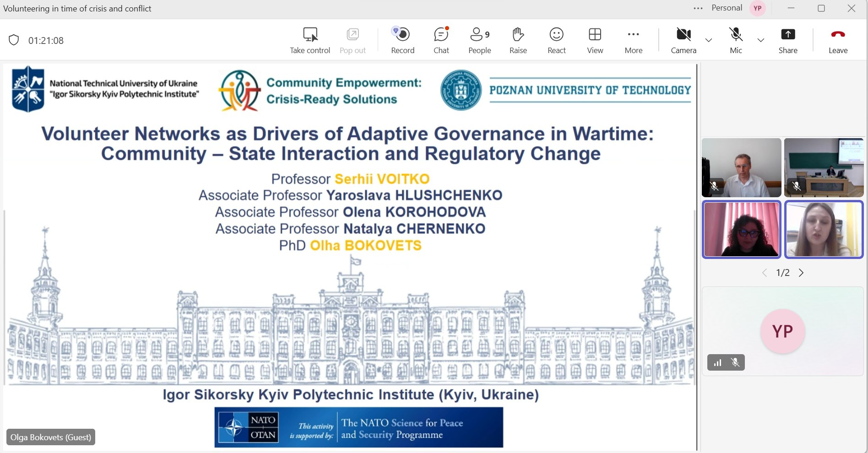The width and height of the screenshot is (868, 453).
Task: Click the Take control icon
Action: (x=310, y=34)
